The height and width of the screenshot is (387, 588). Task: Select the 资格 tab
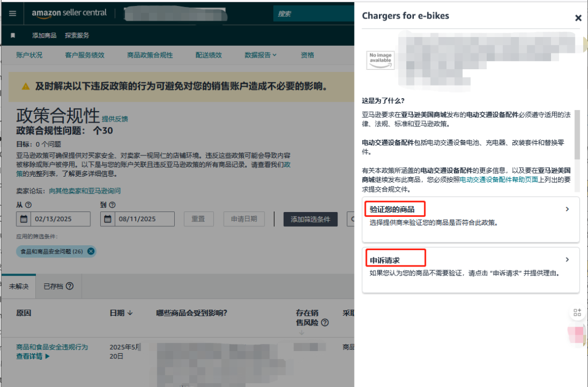coord(308,55)
